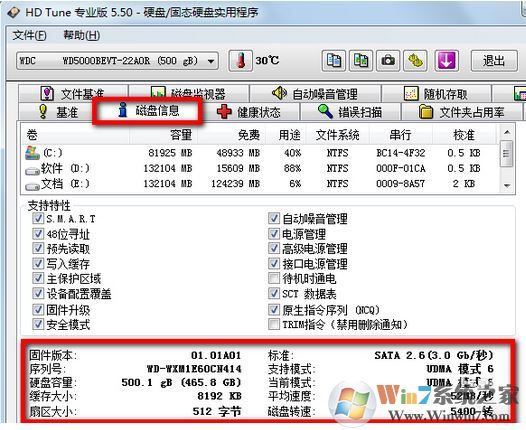Click the volume list scroll-up arrow

507,132
